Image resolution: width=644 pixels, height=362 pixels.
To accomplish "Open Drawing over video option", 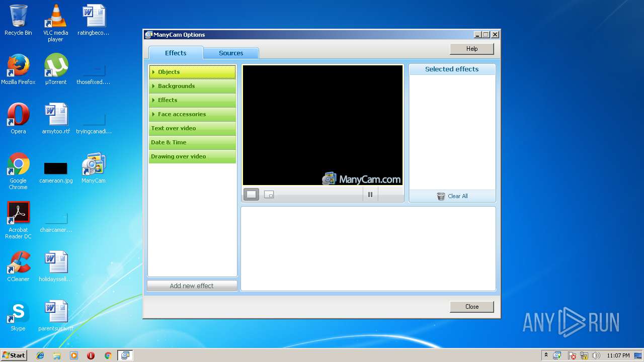I will (x=192, y=156).
